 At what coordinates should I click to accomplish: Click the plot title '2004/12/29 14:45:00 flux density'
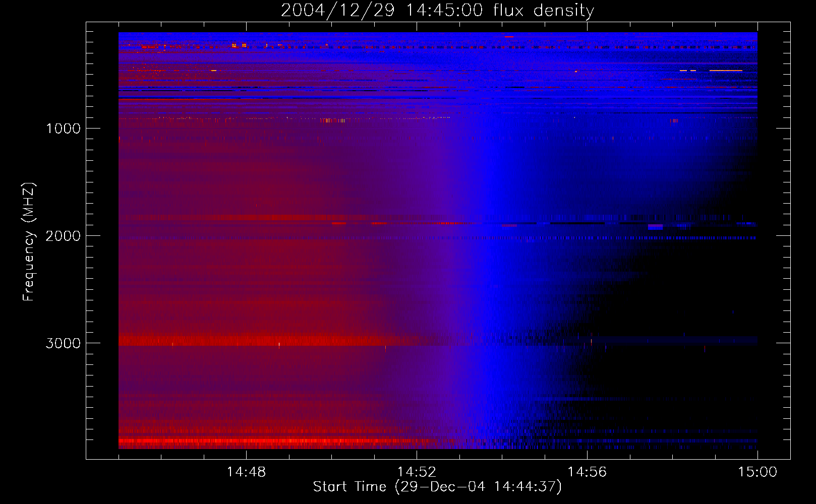[x=437, y=11]
